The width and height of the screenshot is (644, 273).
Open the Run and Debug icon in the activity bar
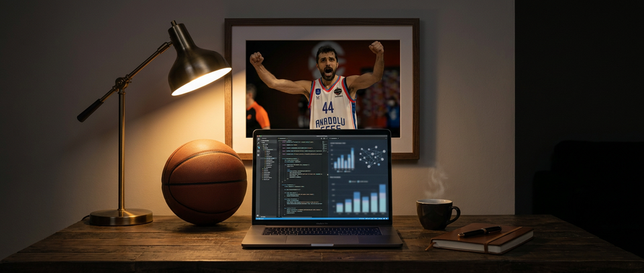pos(258,151)
